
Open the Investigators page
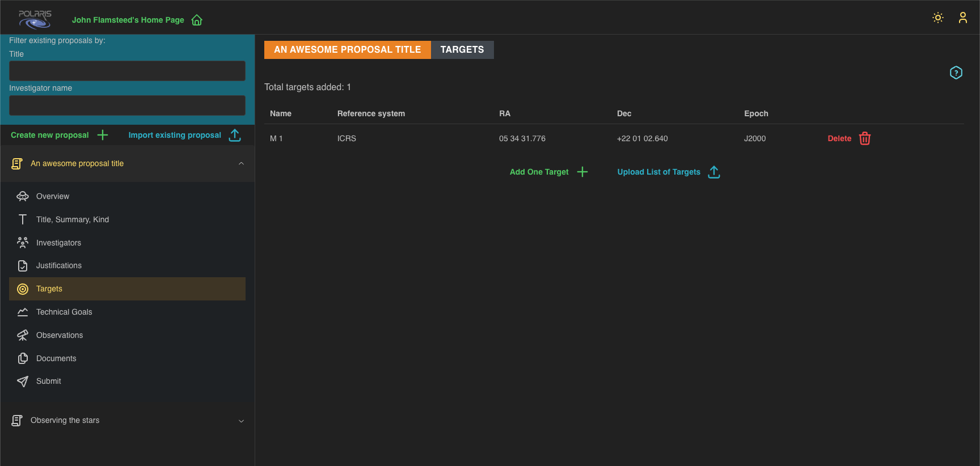(58, 243)
